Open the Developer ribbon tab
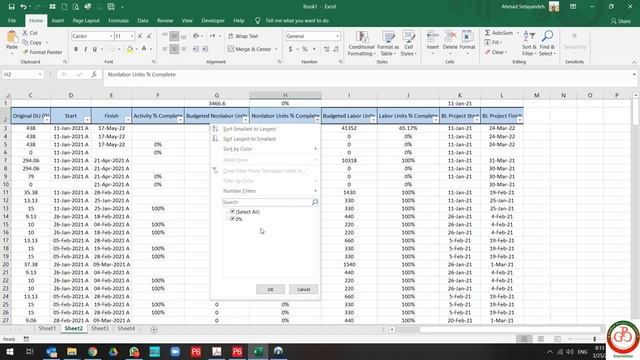The image size is (640, 360). click(213, 20)
